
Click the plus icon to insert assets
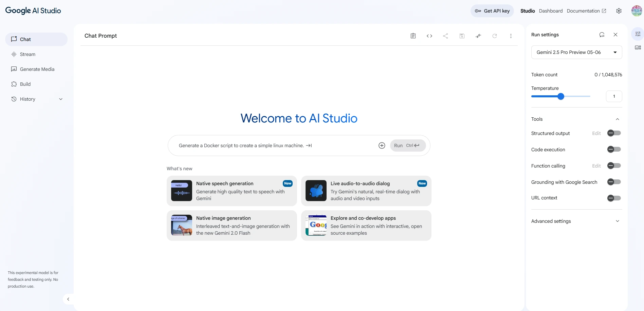[382, 145]
